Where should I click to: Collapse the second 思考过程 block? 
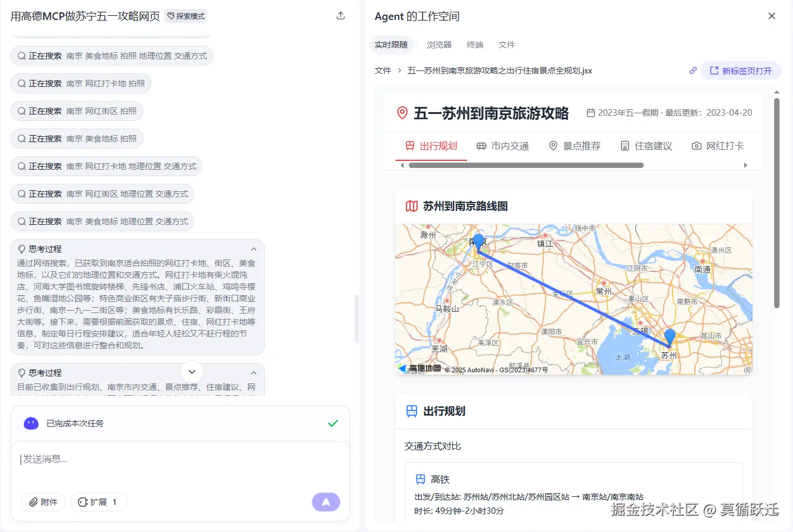coord(254,373)
